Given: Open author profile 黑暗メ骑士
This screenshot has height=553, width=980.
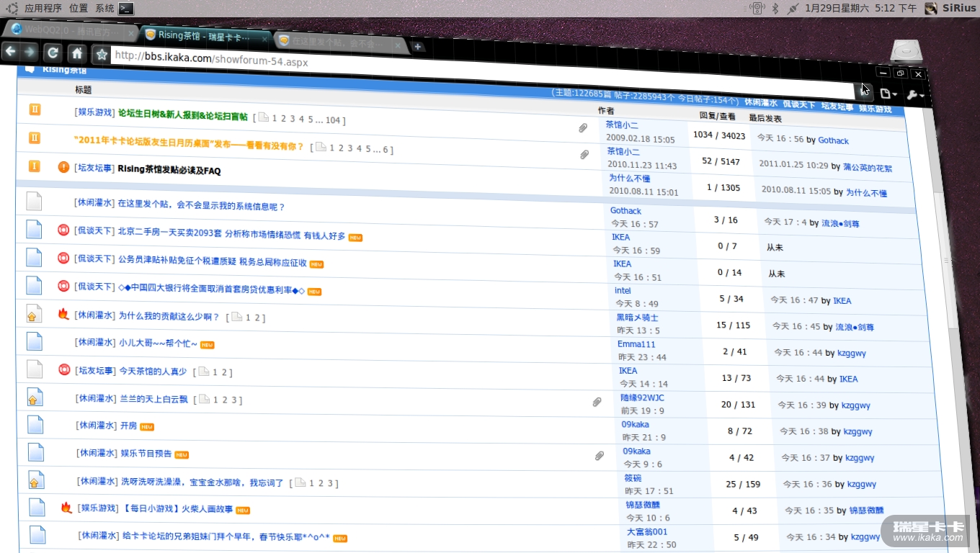Looking at the screenshot, I should pyautogui.click(x=637, y=318).
